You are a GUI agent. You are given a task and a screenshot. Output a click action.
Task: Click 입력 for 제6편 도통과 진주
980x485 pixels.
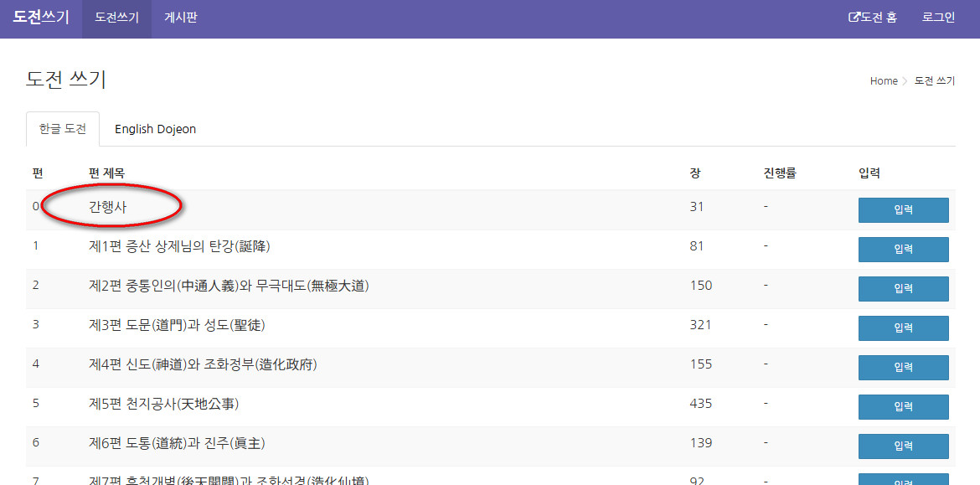coord(903,446)
